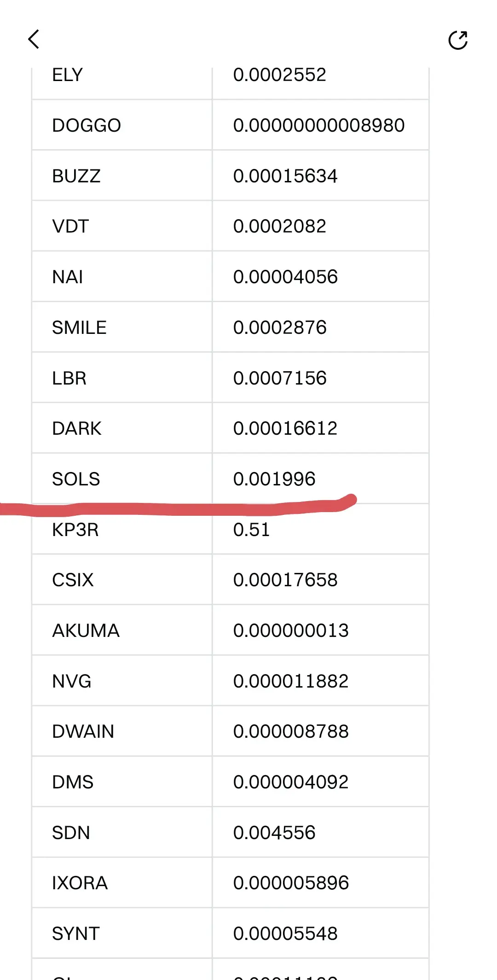The width and height of the screenshot is (497, 980).
Task: Select the SDN token name
Action: coord(71,833)
